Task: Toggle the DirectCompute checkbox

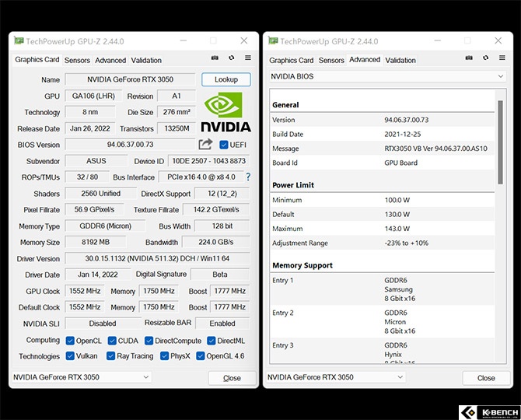Action: coord(149,341)
